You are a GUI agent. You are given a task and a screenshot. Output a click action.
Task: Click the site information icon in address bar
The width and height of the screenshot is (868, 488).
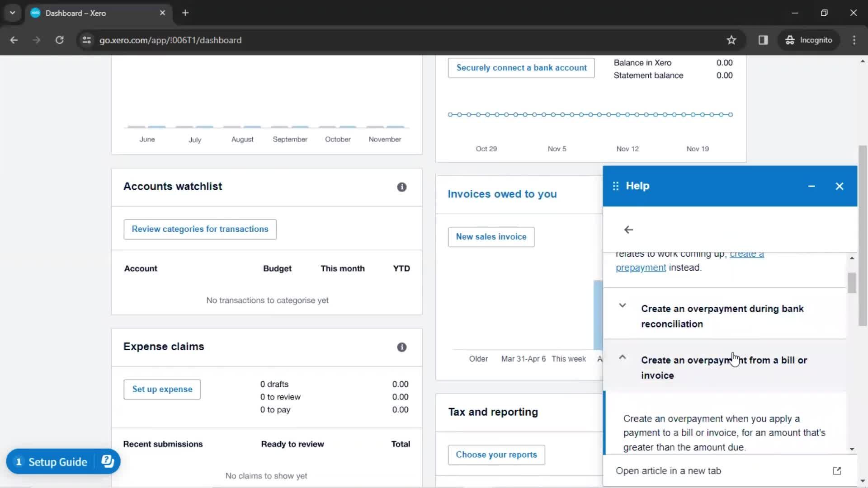pyautogui.click(x=87, y=40)
